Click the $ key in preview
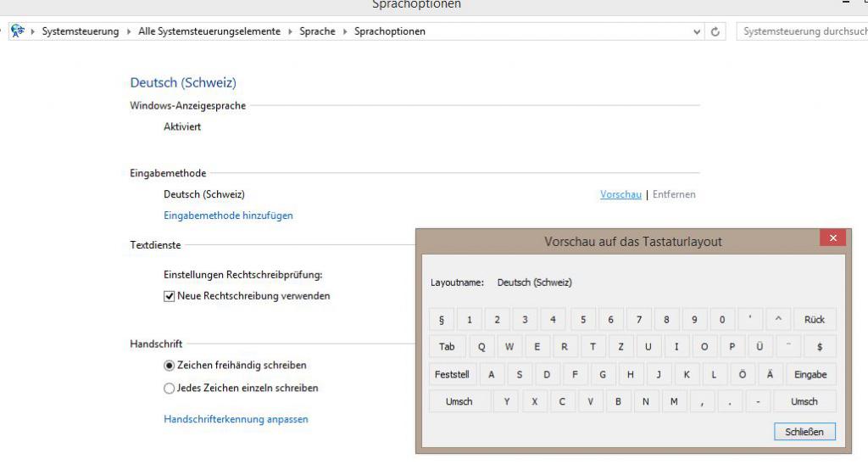868x470 pixels. pos(820,346)
